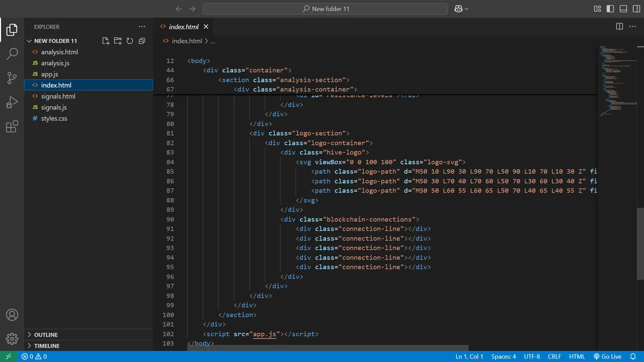Select the index.html editor tab

183,27
